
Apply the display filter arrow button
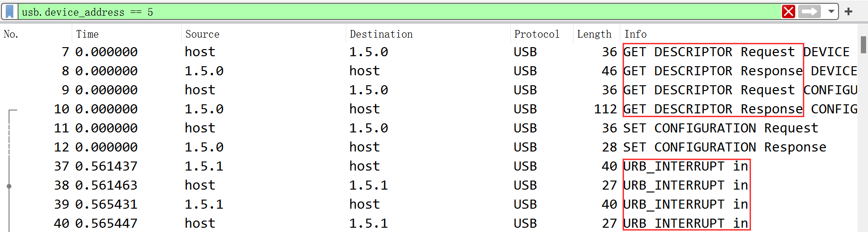coord(809,11)
